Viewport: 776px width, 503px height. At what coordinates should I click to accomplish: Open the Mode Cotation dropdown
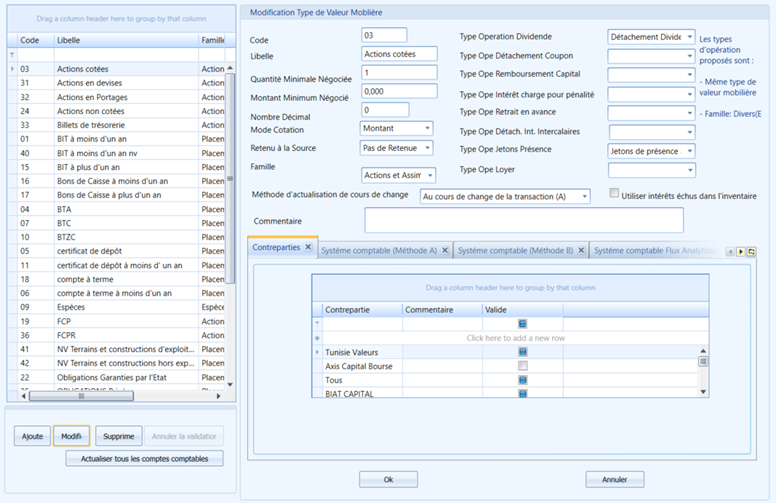428,128
